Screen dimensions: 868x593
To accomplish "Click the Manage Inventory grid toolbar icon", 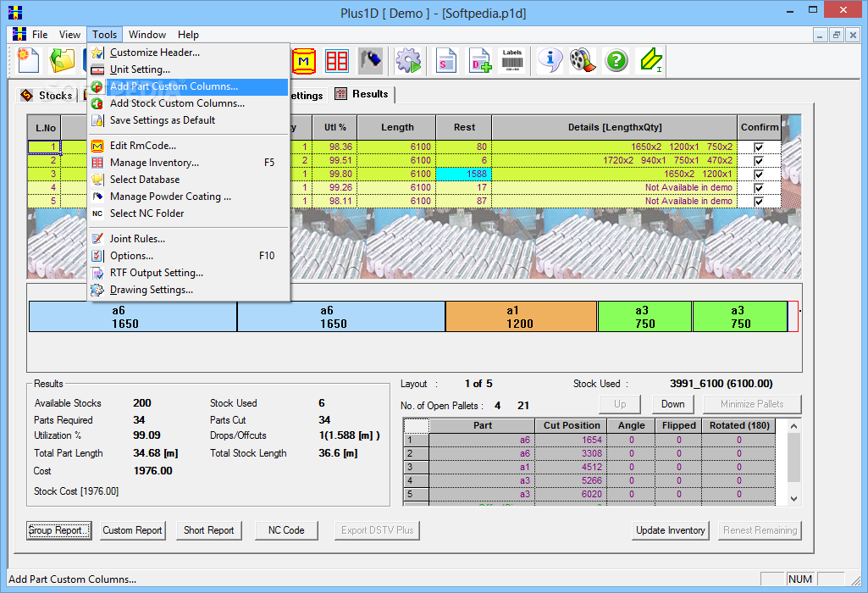I will (x=336, y=61).
